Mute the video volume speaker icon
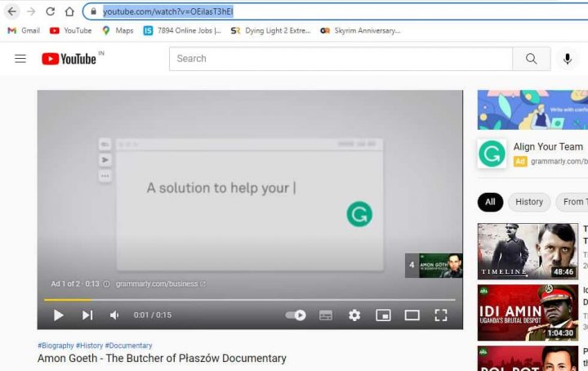 click(114, 315)
